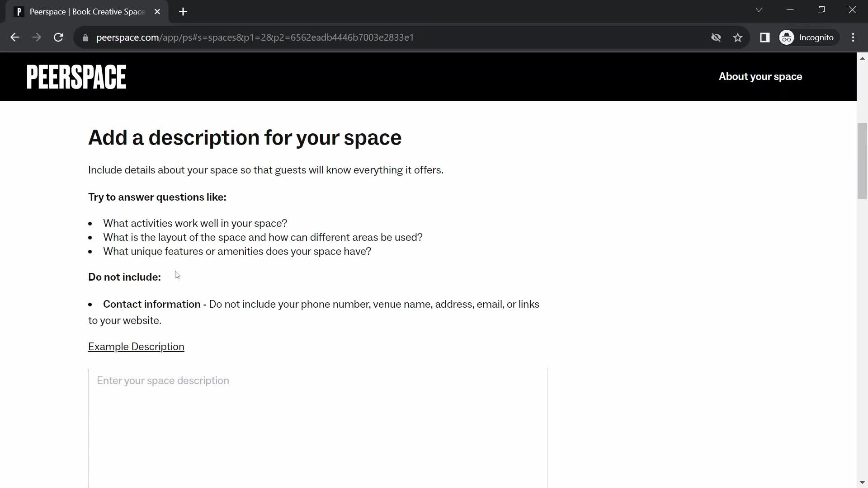Click the new tab plus icon
The width and height of the screenshot is (868, 488).
[184, 12]
